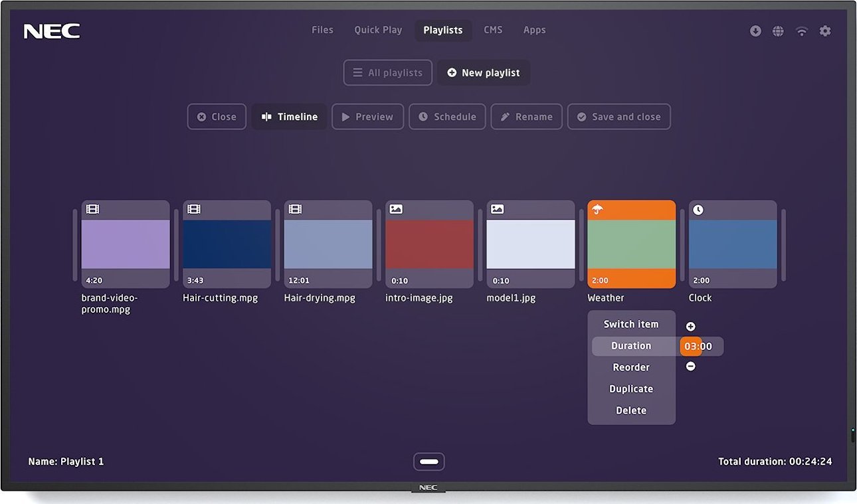Click the minus icon to decrease duration

pyautogui.click(x=691, y=367)
